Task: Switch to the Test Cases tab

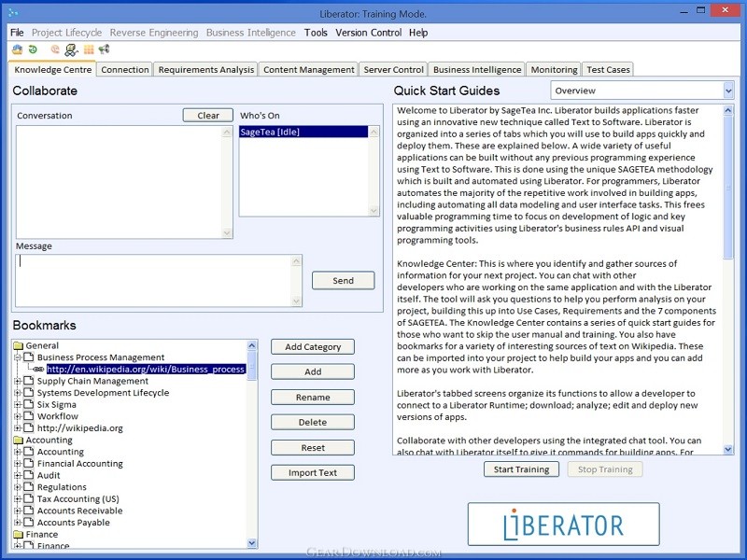Action: tap(609, 69)
